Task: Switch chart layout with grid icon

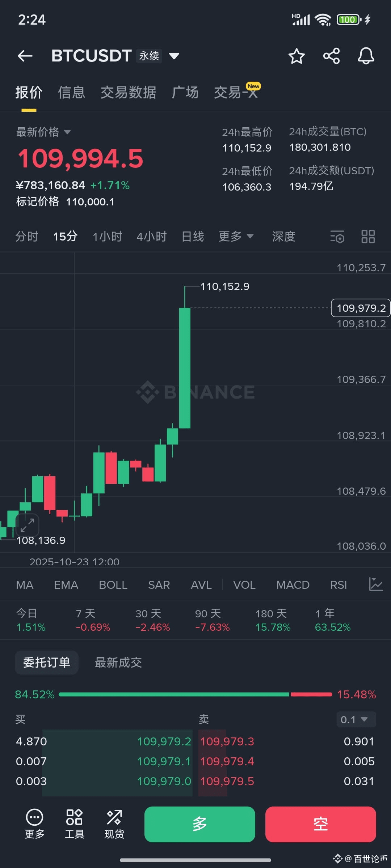Action: tap(368, 236)
